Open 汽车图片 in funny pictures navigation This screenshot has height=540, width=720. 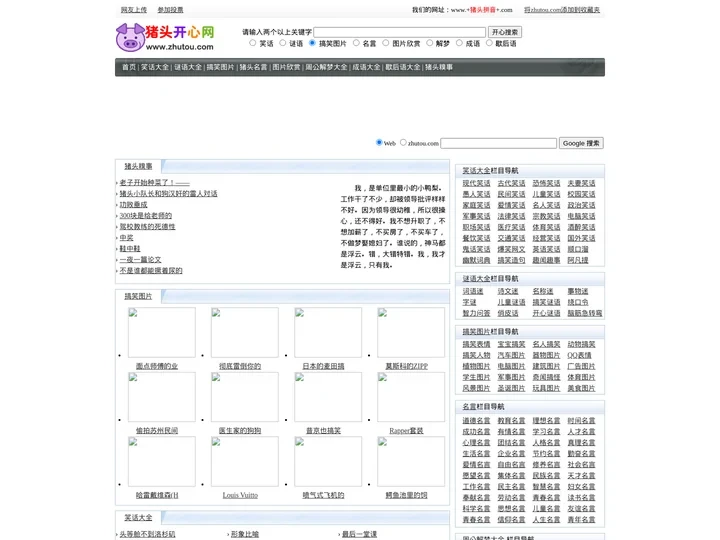[511, 355]
